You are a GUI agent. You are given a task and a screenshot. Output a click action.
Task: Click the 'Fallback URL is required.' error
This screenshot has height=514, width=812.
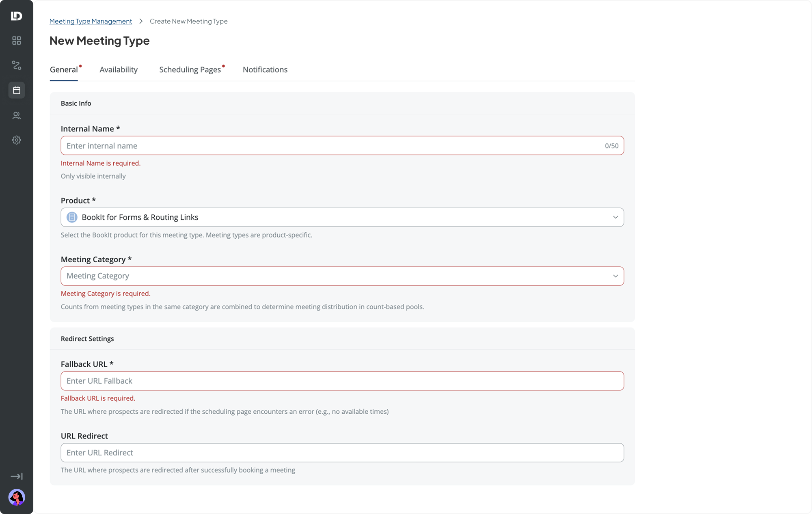[x=98, y=398]
